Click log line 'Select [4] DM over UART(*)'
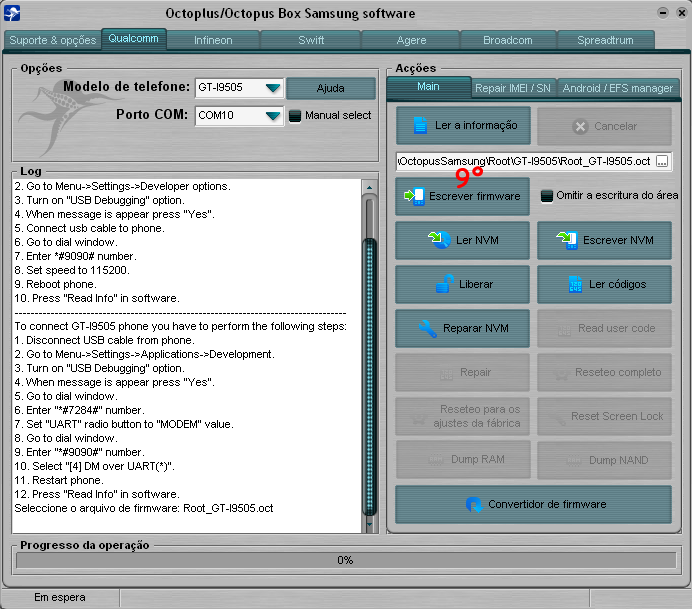The height and width of the screenshot is (609, 692). point(94,466)
